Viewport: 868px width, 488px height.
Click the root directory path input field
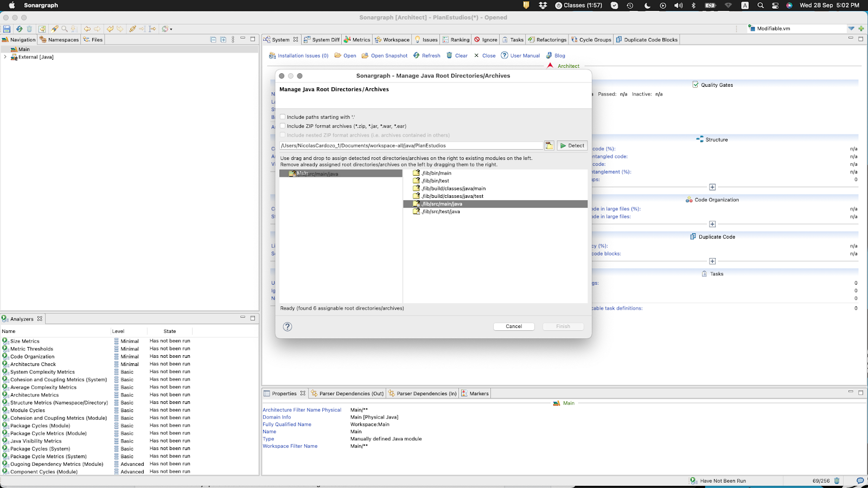click(x=411, y=145)
